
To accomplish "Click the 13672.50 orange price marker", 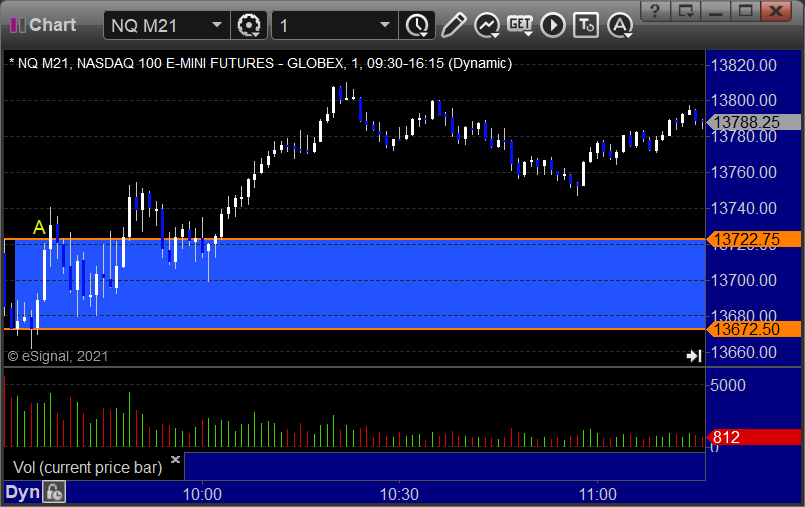I will [x=754, y=329].
